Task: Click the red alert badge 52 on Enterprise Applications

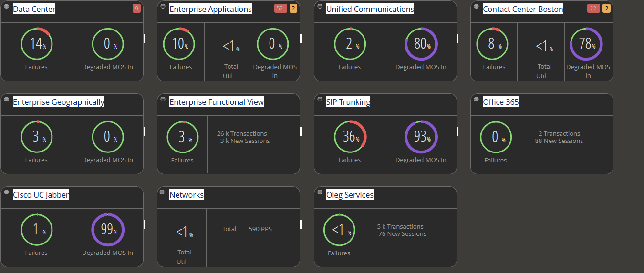Action: tap(280, 9)
